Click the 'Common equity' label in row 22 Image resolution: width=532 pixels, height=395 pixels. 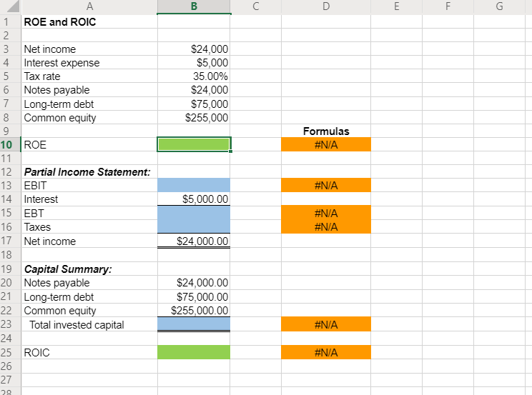[60, 311]
